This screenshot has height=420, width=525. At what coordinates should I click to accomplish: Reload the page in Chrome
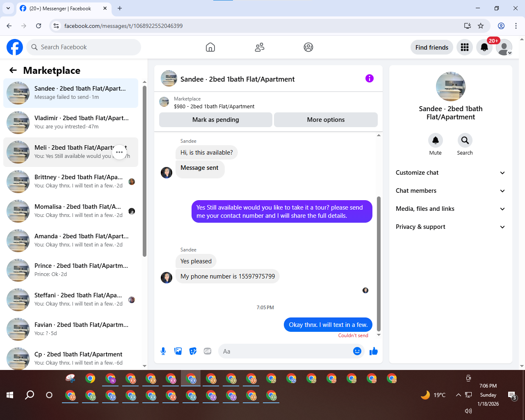[39, 26]
